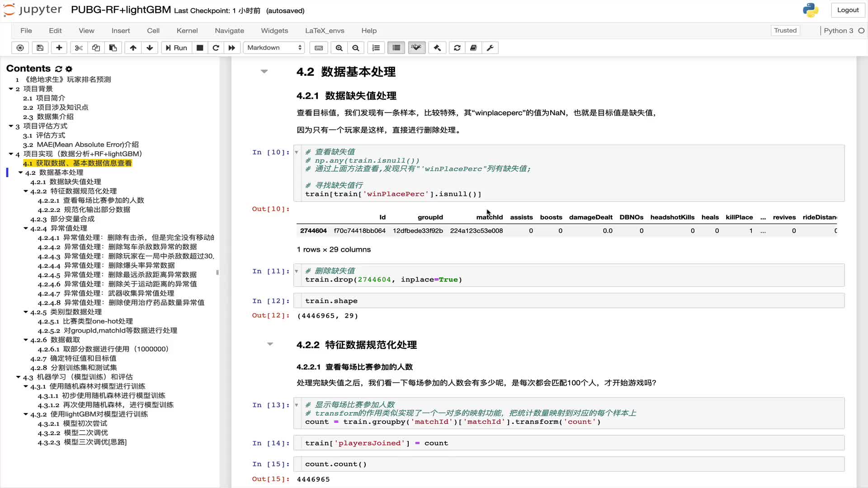Toggle spellchecker abc icon
The image size is (868, 488).
click(416, 48)
